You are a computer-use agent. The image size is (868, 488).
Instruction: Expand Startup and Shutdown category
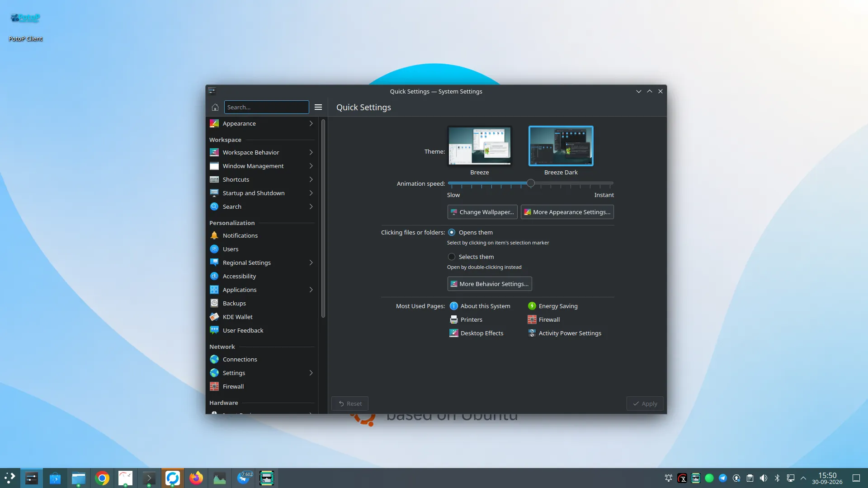[262, 193]
